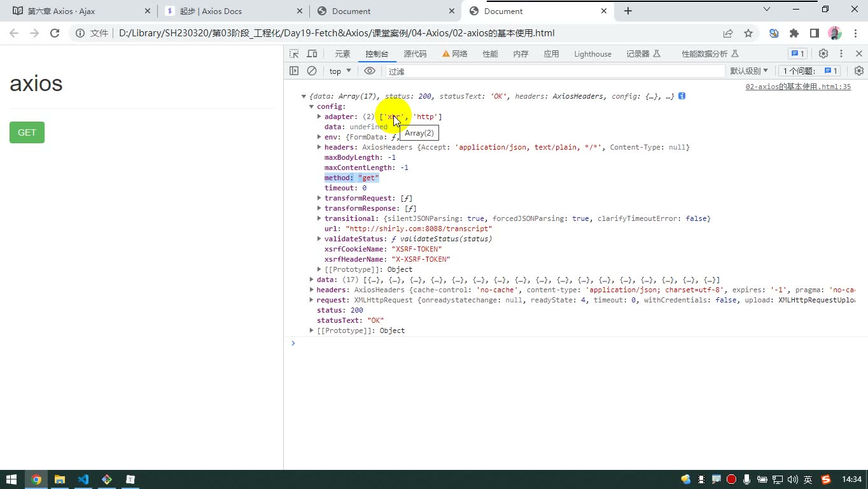Open the Chrome extensions puzzle icon

click(x=794, y=33)
